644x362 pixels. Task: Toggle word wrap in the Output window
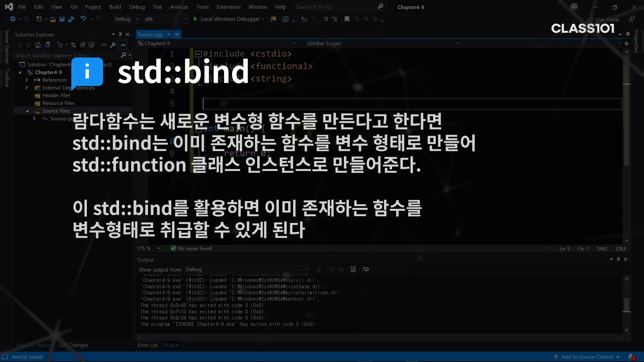[366, 269]
